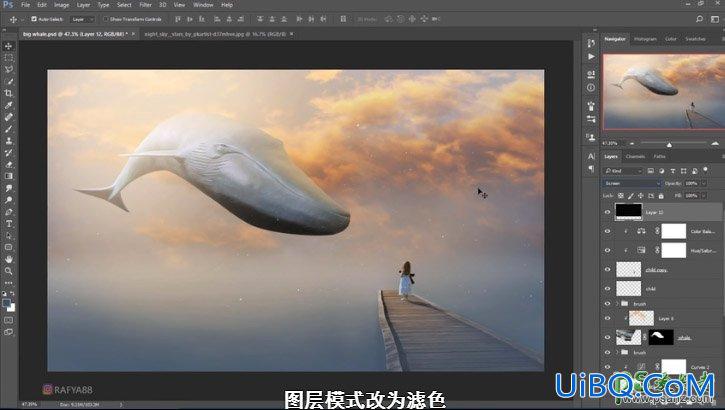Select the Pen tool
The width and height of the screenshot is (725, 410).
(8, 212)
